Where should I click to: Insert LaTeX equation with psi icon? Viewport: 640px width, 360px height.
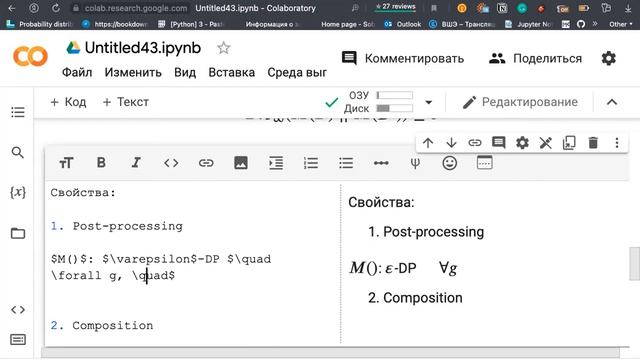click(415, 163)
